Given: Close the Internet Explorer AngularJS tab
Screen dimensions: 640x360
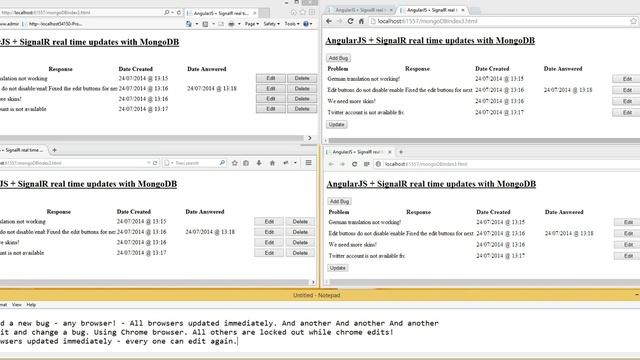Looking at the screenshot, I should tap(255, 13).
